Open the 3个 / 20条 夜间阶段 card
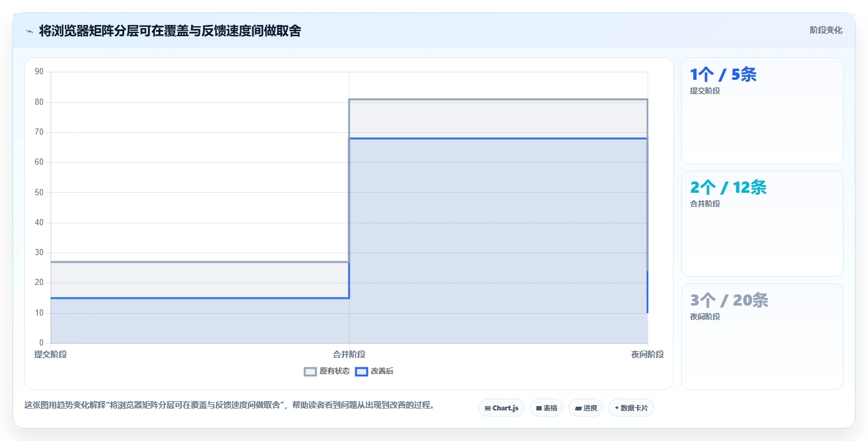The image size is (868, 441). [x=762, y=337]
